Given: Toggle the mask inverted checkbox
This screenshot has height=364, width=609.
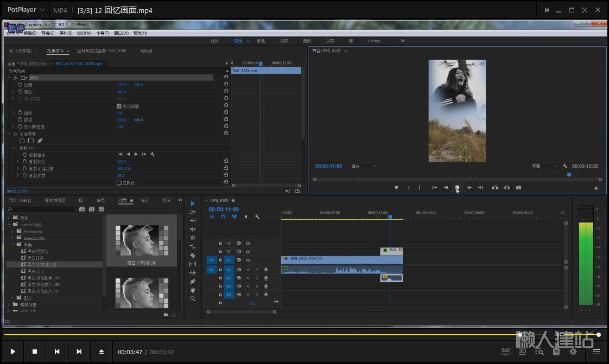Looking at the screenshot, I should [119, 183].
